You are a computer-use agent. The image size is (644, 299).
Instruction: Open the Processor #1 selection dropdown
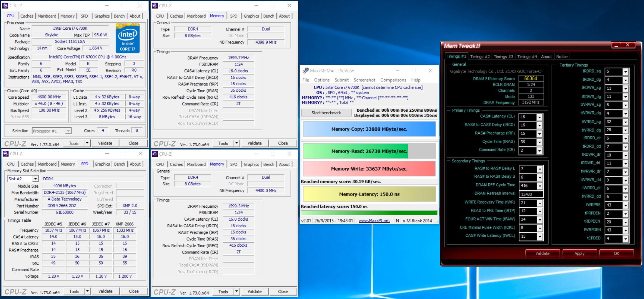pos(68,131)
